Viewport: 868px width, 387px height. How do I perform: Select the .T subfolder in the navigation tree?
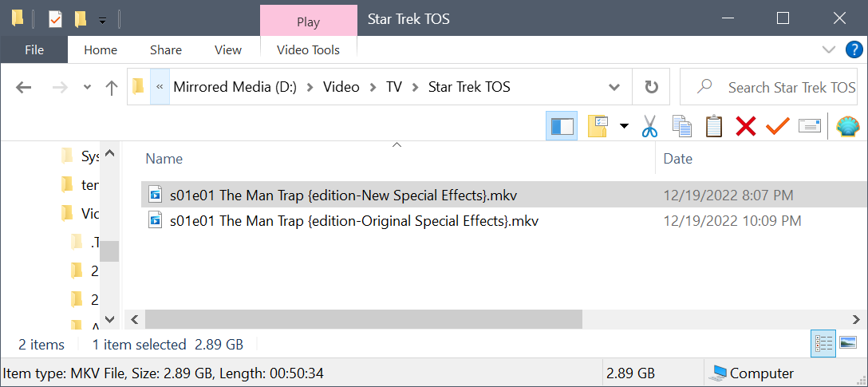click(85, 242)
